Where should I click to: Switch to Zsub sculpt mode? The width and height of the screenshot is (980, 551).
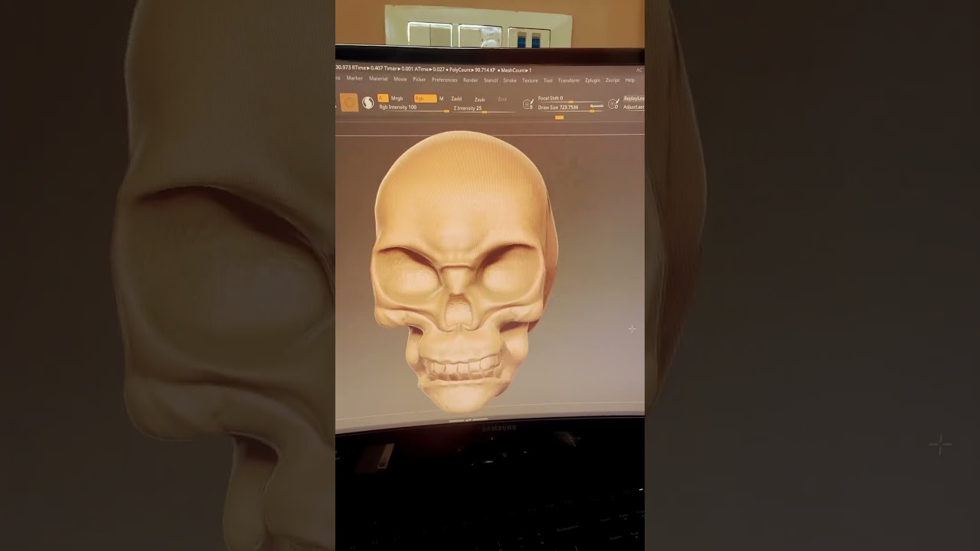pos(479,99)
